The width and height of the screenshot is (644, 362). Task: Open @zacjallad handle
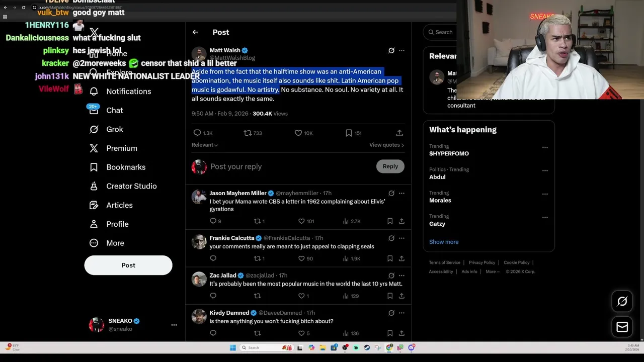click(260, 276)
